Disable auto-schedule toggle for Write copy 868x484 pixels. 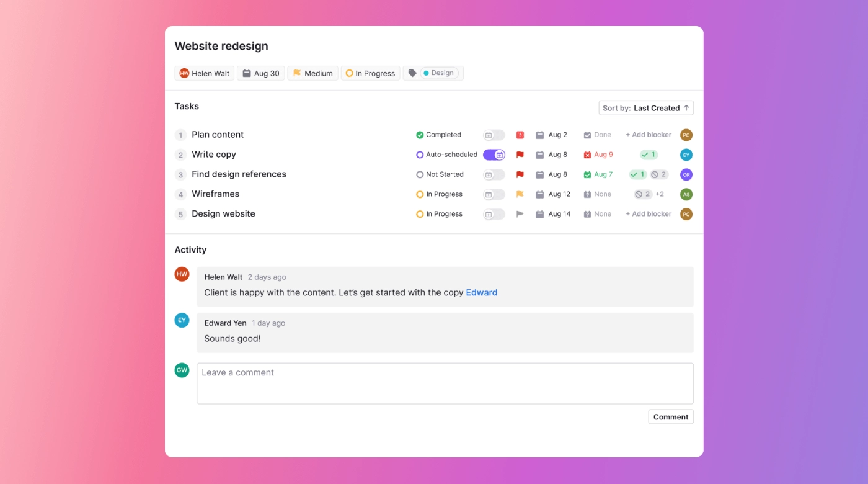(494, 155)
